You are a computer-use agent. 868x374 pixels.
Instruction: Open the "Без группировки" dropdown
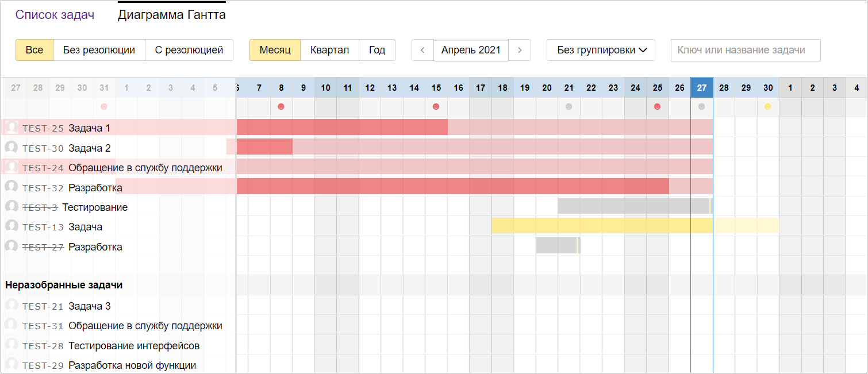(601, 50)
